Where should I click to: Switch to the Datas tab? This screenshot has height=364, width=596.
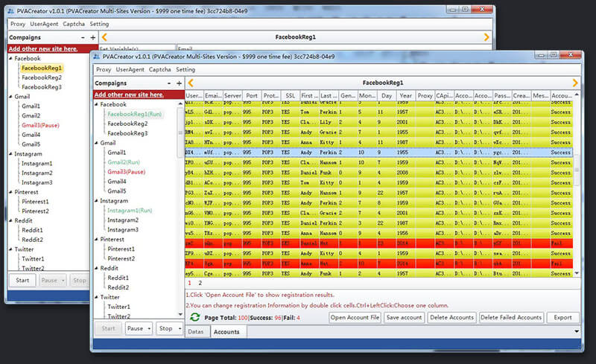[196, 332]
